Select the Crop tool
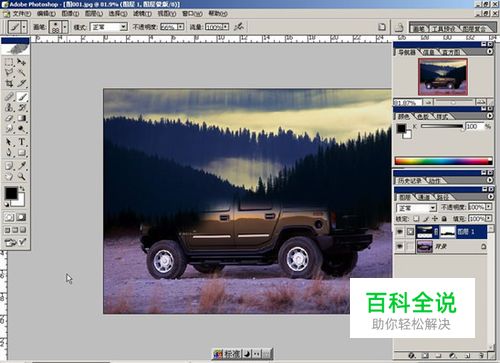 point(9,83)
